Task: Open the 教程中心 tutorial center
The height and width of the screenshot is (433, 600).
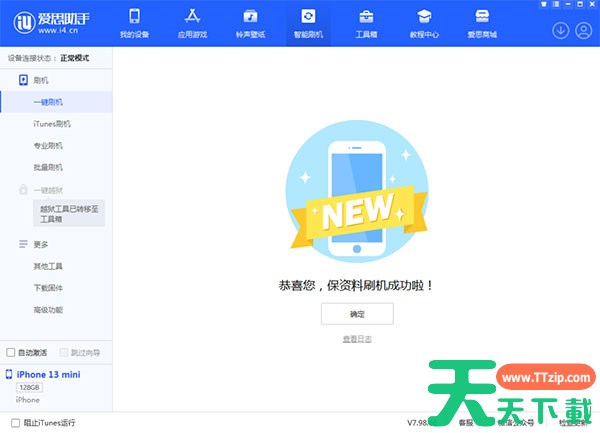Action: point(424,24)
